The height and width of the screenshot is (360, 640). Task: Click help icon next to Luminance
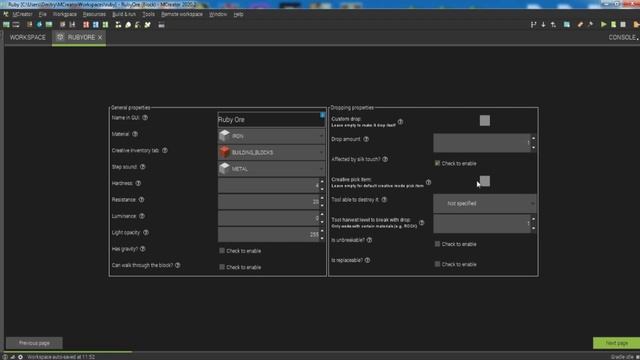click(142, 216)
